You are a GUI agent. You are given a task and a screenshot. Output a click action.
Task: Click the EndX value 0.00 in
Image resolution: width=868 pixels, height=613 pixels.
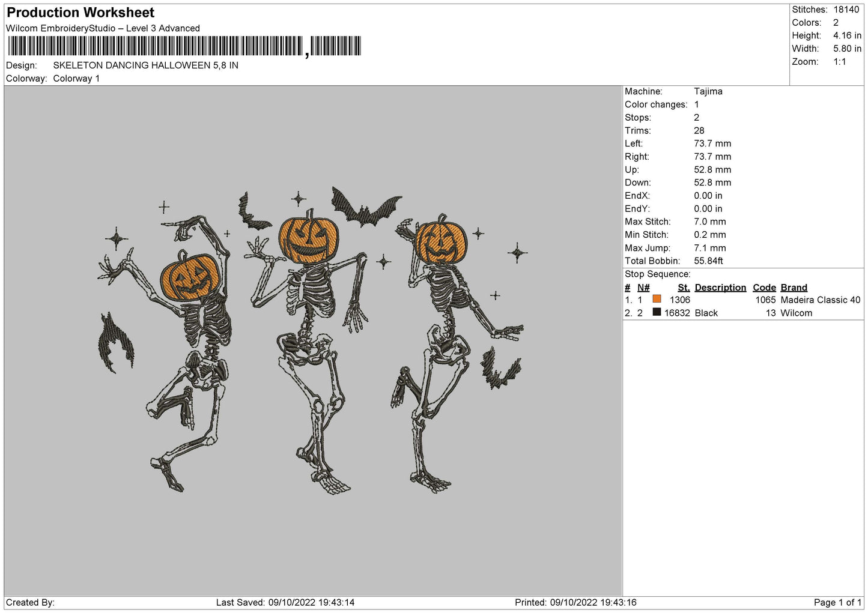(708, 196)
